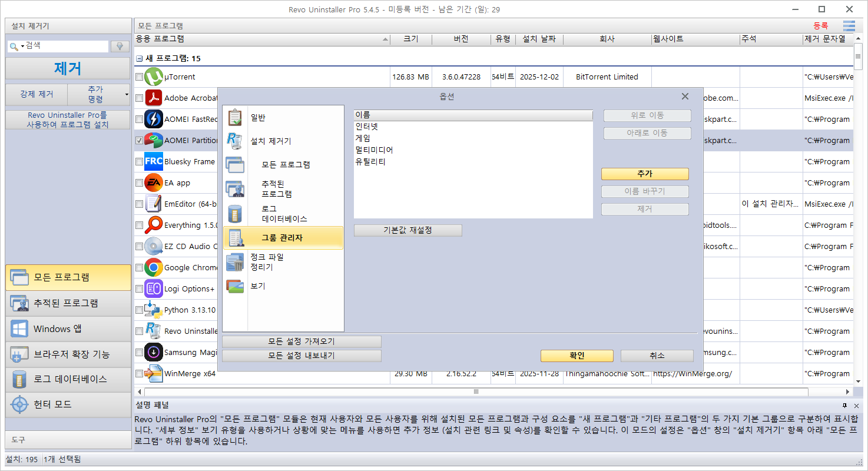868x471 pixels.
Task: Open 보기 options in the 옵션 dialog
Action: click(x=284, y=286)
